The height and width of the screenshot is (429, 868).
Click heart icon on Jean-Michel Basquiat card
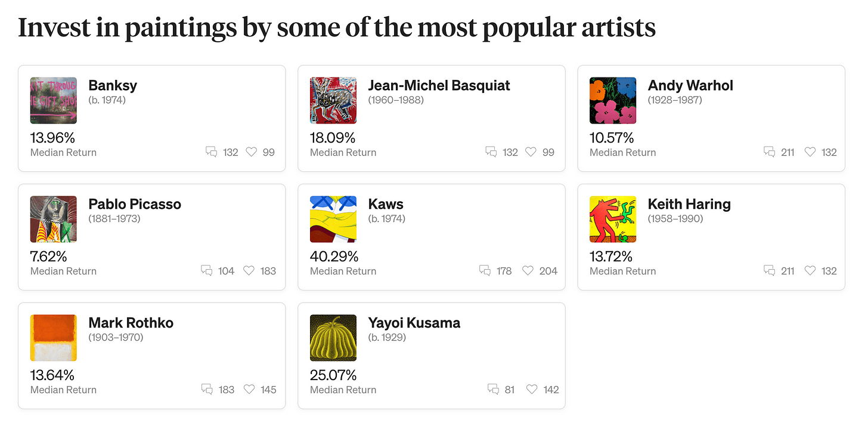531,152
